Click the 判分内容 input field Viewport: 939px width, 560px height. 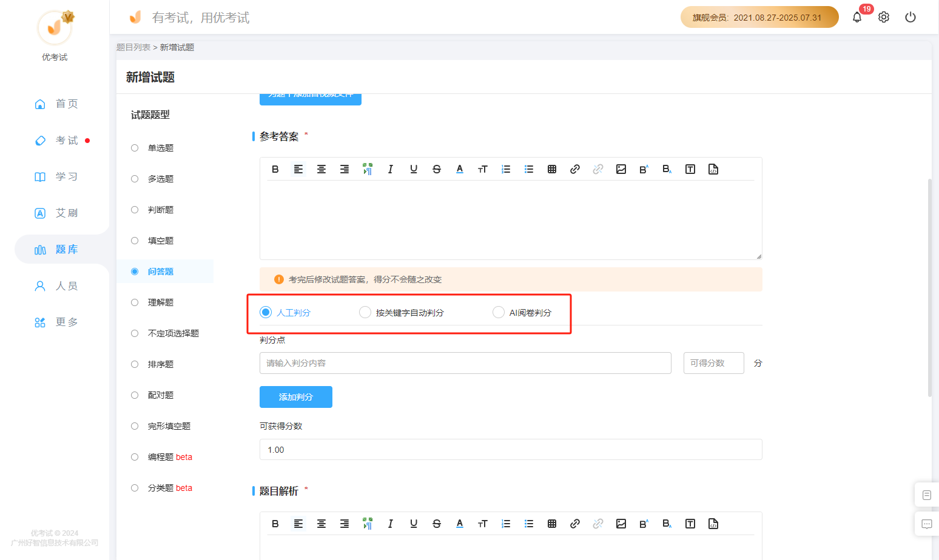[x=465, y=363]
